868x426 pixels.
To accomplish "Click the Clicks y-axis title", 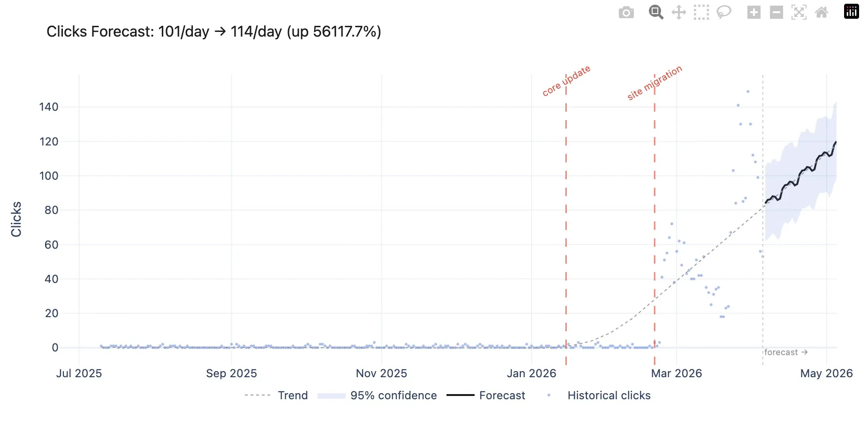I will click(x=16, y=219).
